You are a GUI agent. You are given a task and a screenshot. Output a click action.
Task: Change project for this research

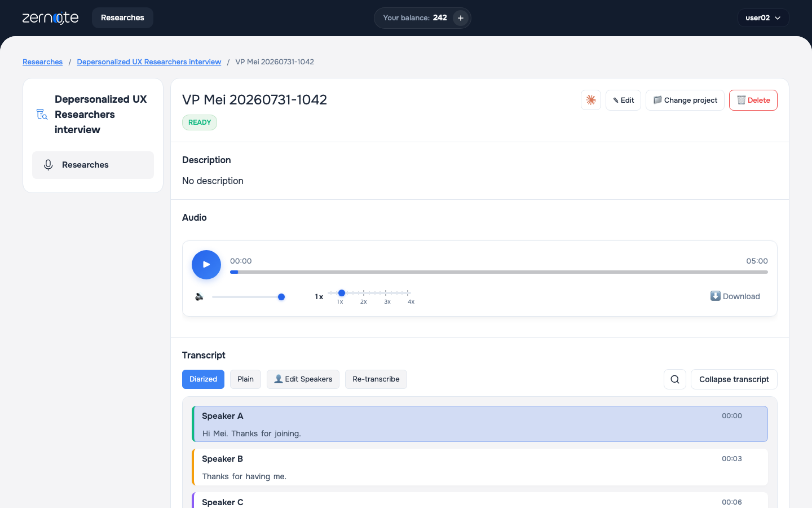tap(685, 100)
